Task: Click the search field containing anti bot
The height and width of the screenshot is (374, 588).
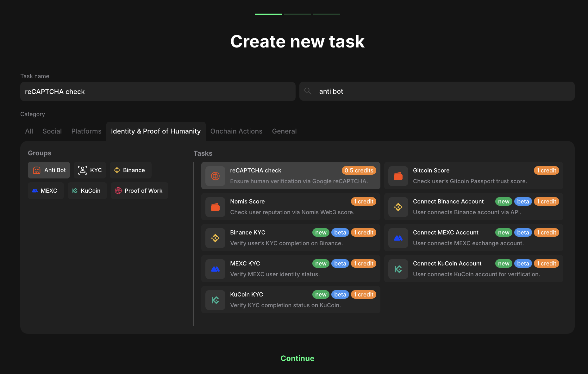Action: (x=437, y=91)
